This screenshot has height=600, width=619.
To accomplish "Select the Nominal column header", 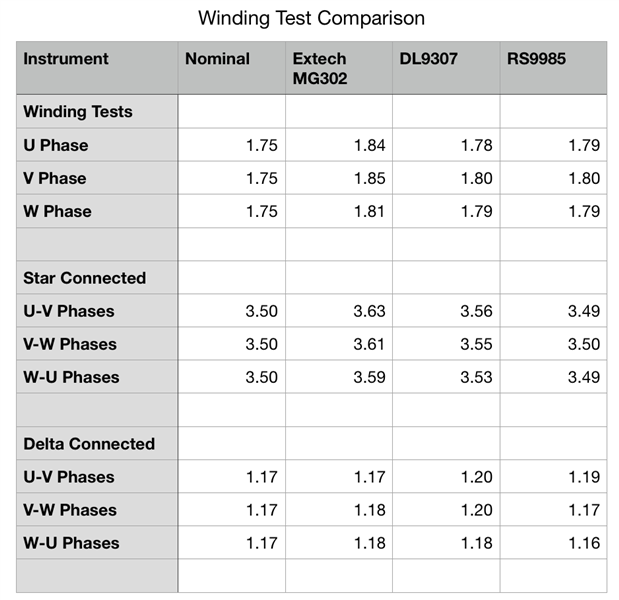I will point(217,59).
